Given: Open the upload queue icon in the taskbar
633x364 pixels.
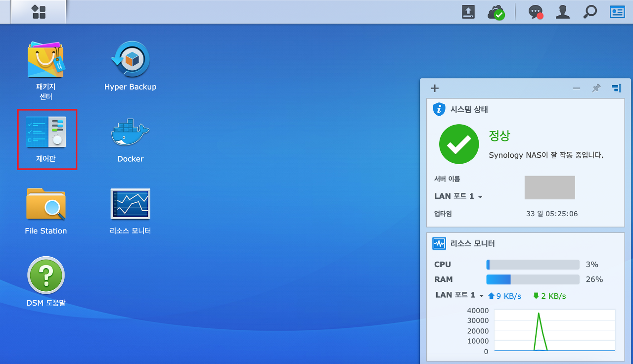Looking at the screenshot, I should [468, 12].
